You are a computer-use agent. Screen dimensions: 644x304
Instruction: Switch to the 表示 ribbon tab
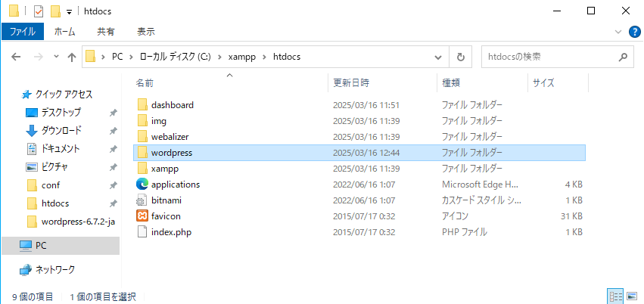click(146, 32)
